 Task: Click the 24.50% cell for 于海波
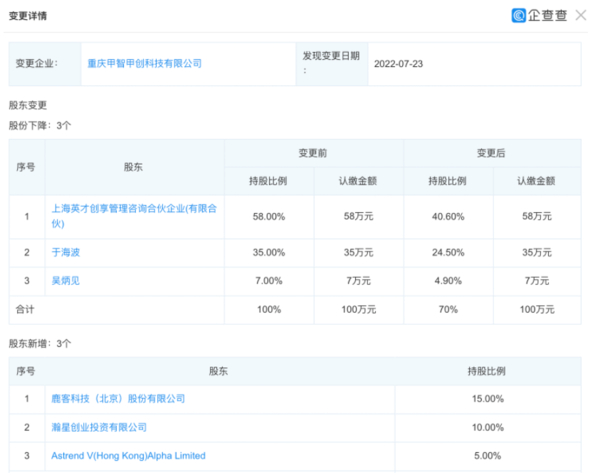pos(446,252)
